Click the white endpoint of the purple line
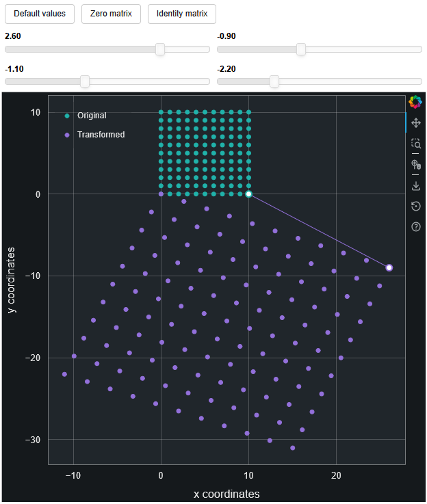The height and width of the screenshot is (504, 427). tap(389, 267)
